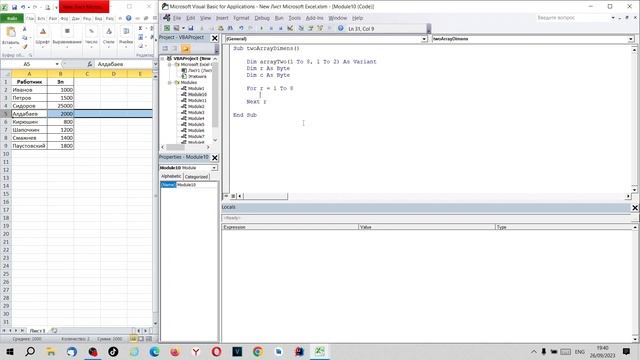Open Properties Window via its toolbar icon
Viewport: 640px width, 360px height.
(311, 28)
